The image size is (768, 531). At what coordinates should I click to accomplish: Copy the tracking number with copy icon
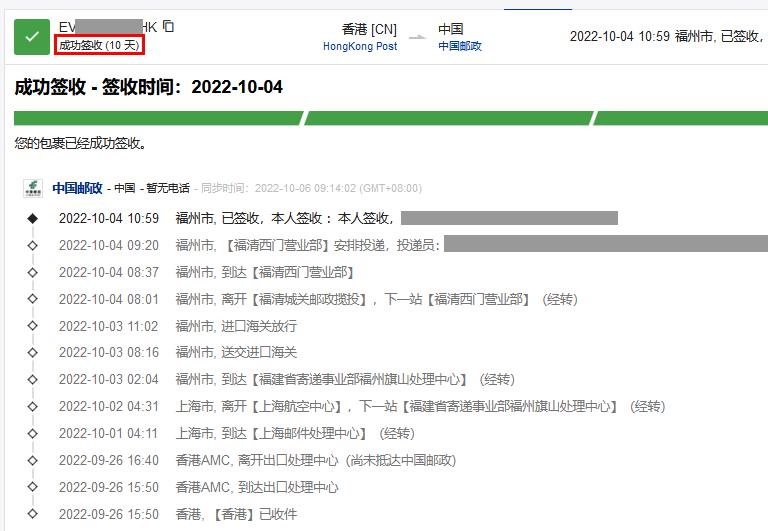(168, 27)
